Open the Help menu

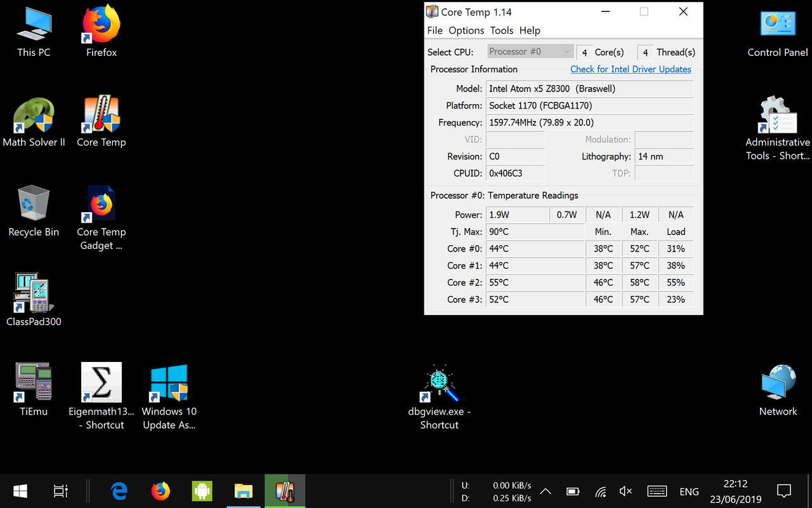pyautogui.click(x=530, y=30)
